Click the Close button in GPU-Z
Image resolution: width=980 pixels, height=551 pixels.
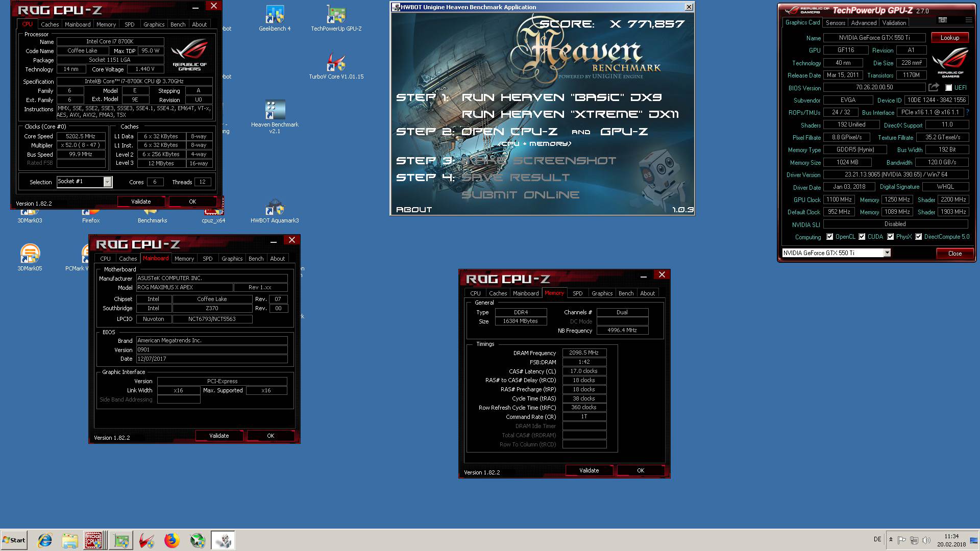[x=954, y=254]
